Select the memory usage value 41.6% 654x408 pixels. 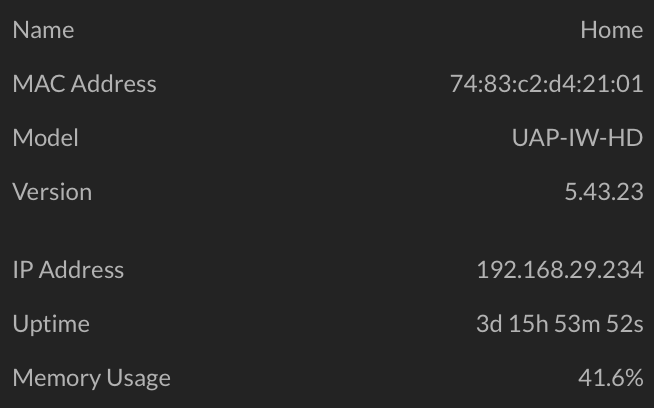(x=611, y=378)
